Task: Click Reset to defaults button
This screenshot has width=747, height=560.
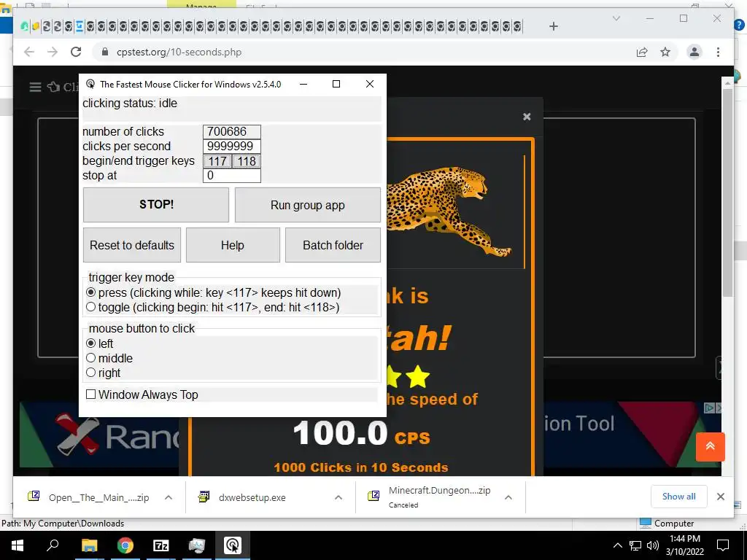Action: tap(132, 245)
